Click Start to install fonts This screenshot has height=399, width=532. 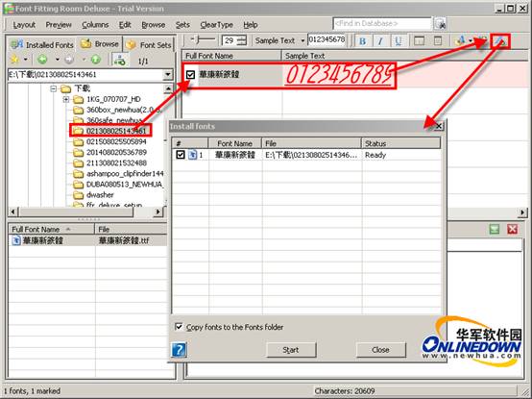(291, 350)
